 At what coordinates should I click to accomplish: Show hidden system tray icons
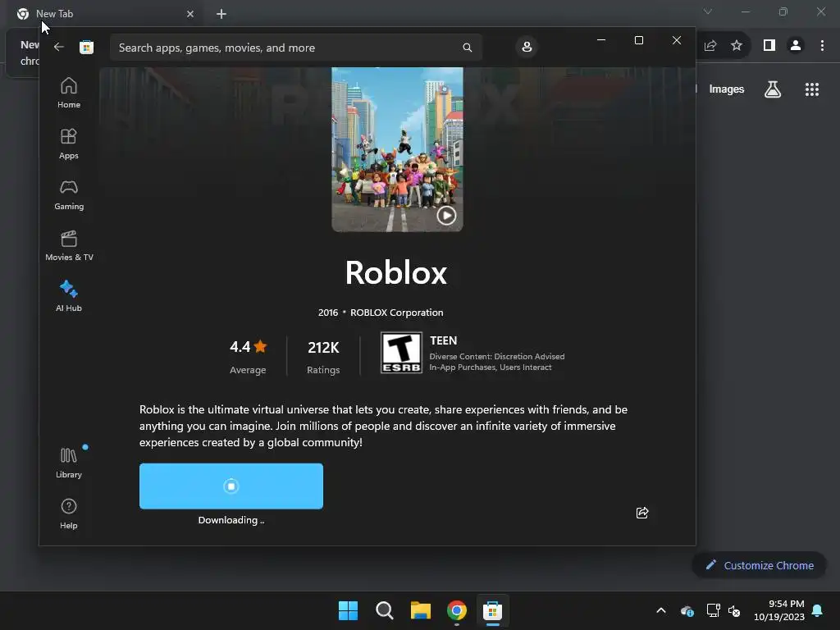click(661, 610)
